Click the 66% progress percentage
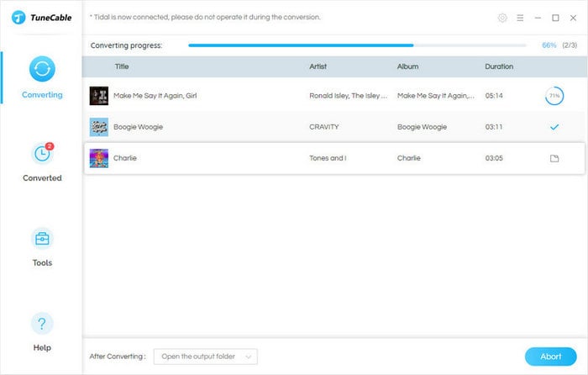588x375 pixels. click(x=549, y=45)
